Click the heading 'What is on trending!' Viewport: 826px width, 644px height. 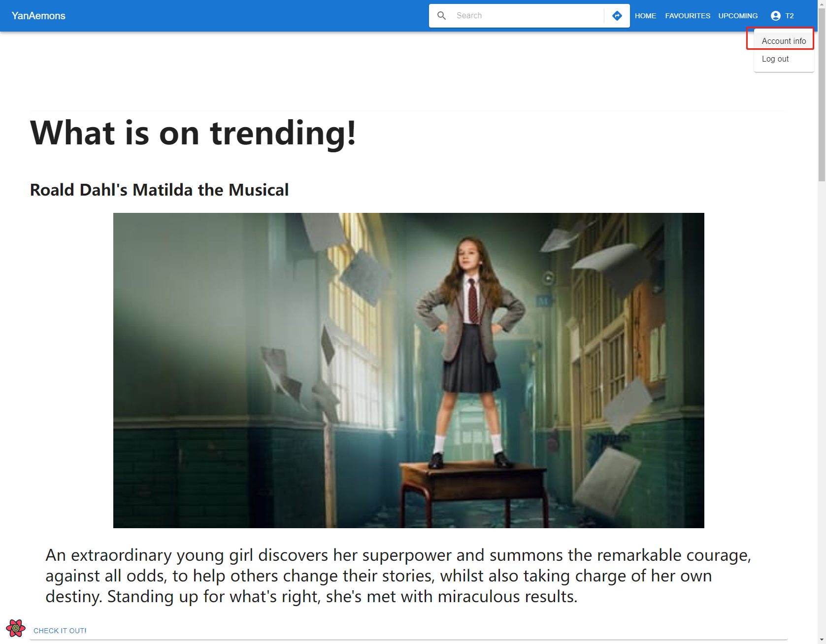click(x=193, y=133)
